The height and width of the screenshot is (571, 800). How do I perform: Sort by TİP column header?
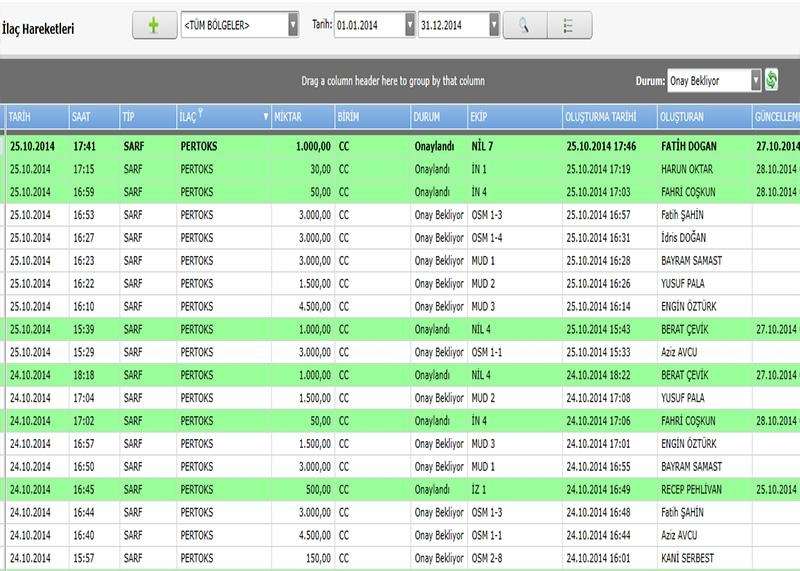point(148,117)
